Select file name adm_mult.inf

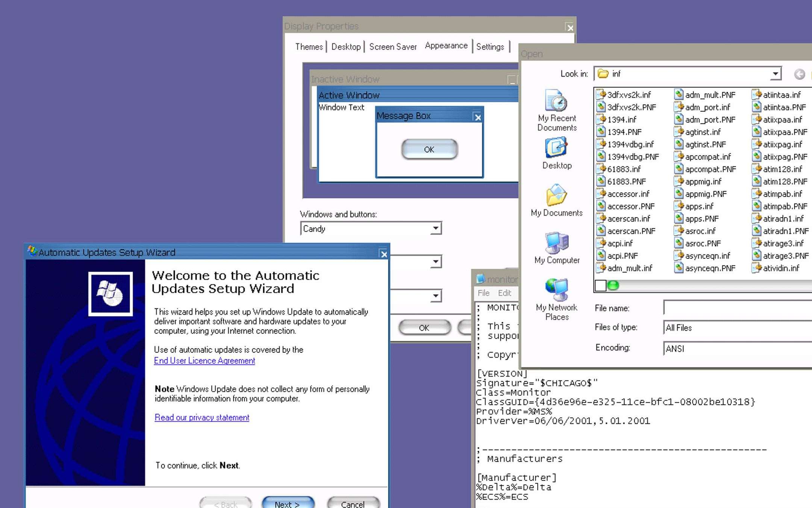[630, 268]
